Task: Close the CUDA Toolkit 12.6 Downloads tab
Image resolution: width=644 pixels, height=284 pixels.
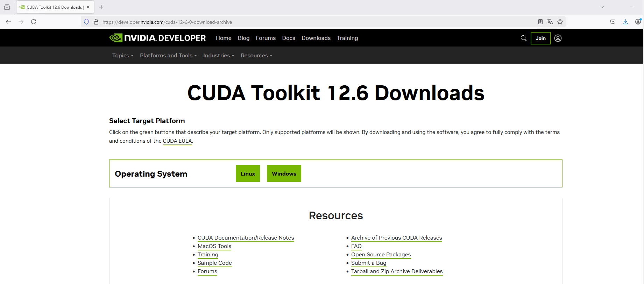Action: point(88,7)
